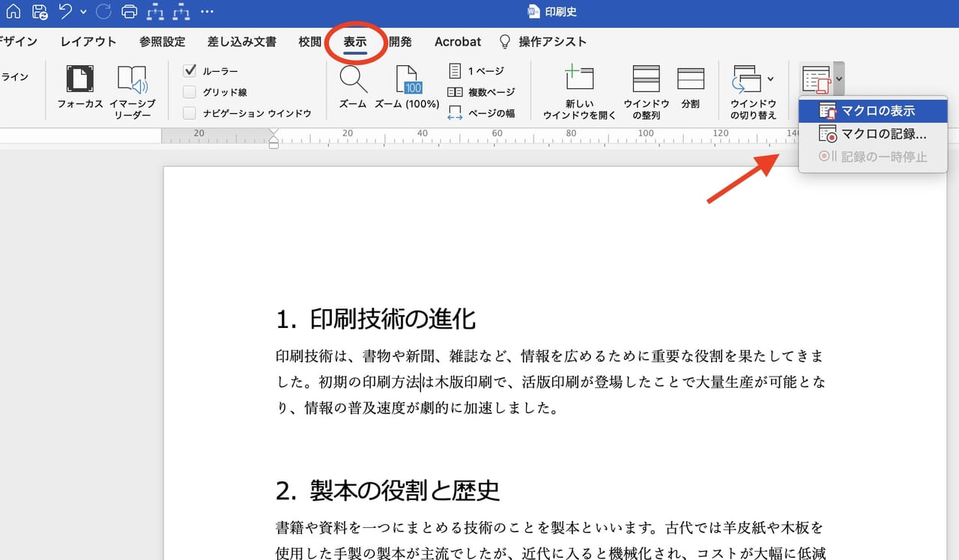Viewport: 959px width, 560px height.
Task: Click the Home icon in title bar
Action: pos(13,12)
